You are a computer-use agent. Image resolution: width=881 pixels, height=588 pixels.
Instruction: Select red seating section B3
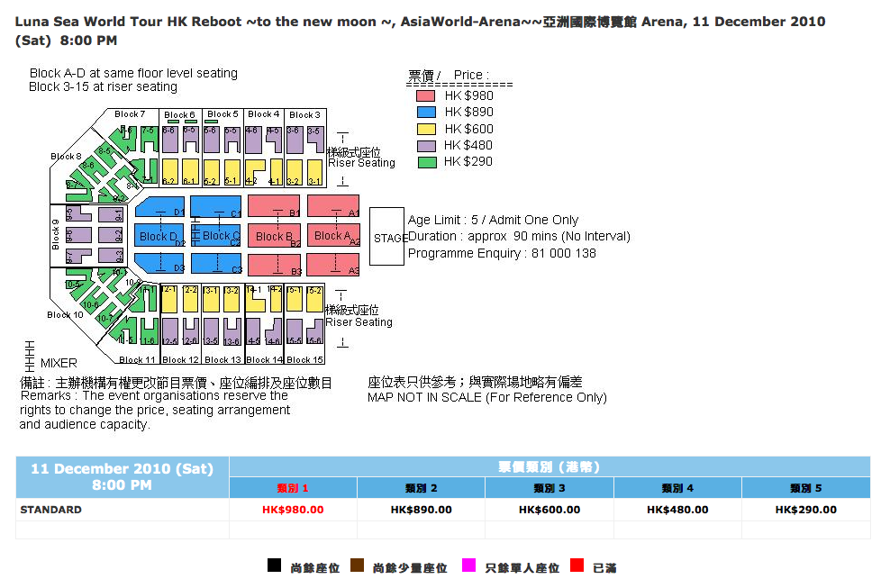click(274, 265)
